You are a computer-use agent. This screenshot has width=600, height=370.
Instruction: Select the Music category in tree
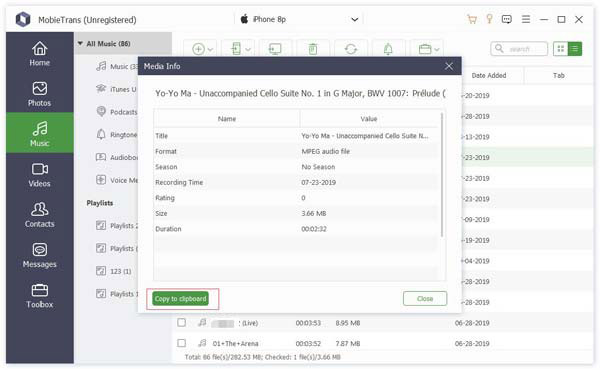(117, 67)
